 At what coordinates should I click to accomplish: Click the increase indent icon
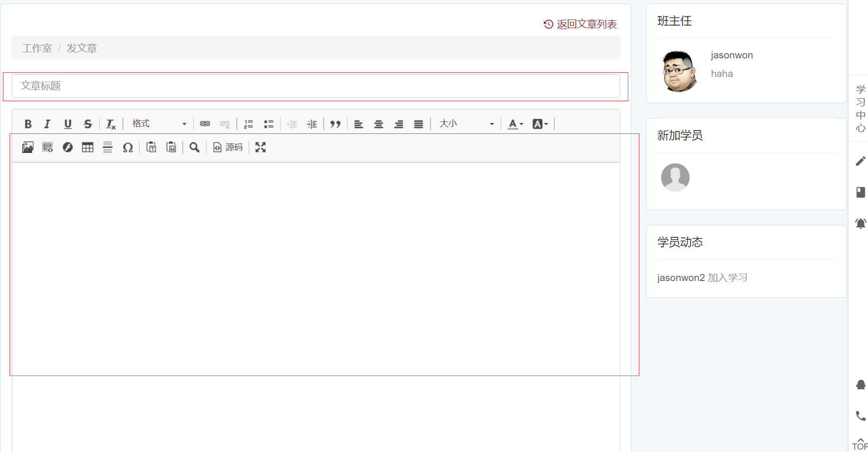312,124
